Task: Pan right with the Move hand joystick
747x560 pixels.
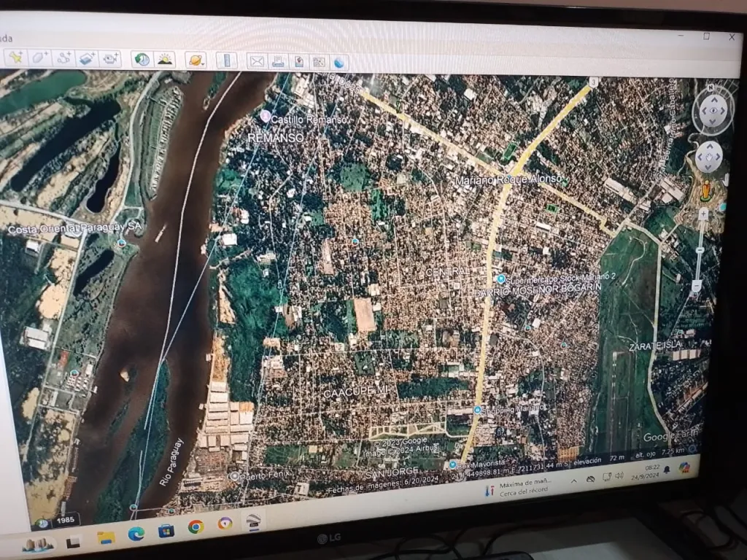Action: (718, 156)
